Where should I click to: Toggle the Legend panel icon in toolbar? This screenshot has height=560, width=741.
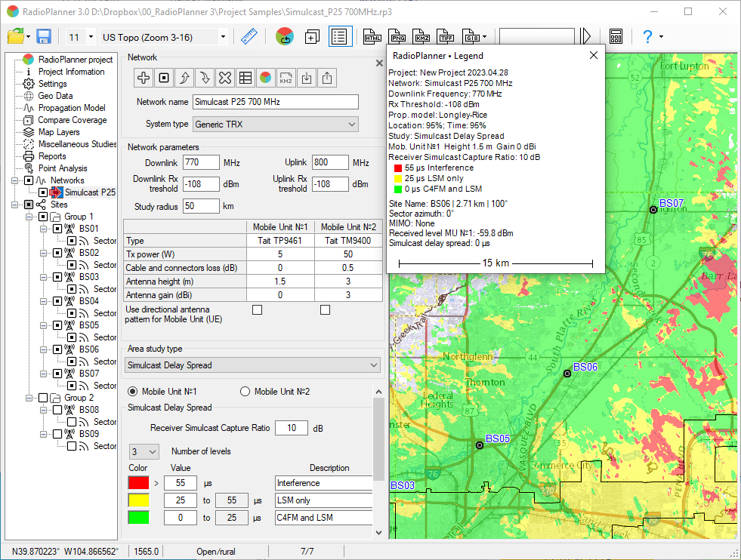tap(339, 35)
